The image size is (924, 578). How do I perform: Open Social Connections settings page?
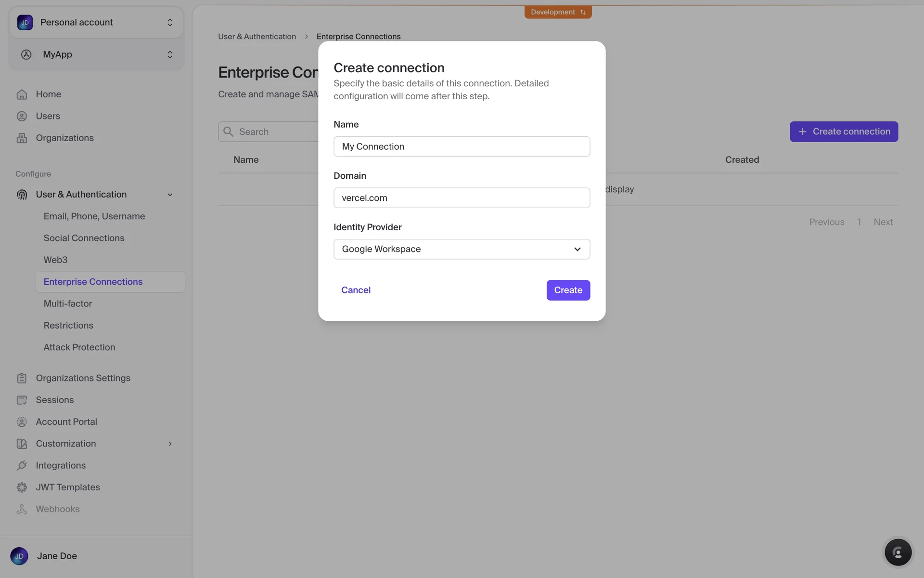click(84, 238)
